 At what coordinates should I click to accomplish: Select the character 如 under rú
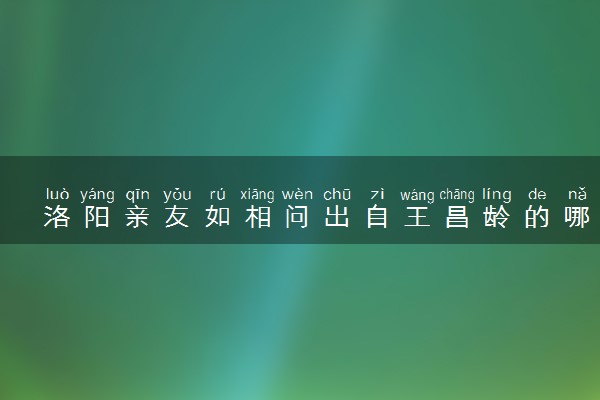tap(217, 217)
